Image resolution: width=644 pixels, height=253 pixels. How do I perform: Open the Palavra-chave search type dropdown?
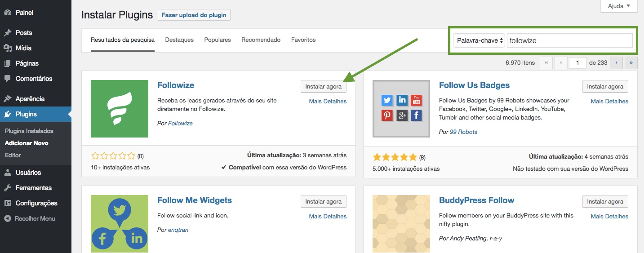[x=479, y=40]
